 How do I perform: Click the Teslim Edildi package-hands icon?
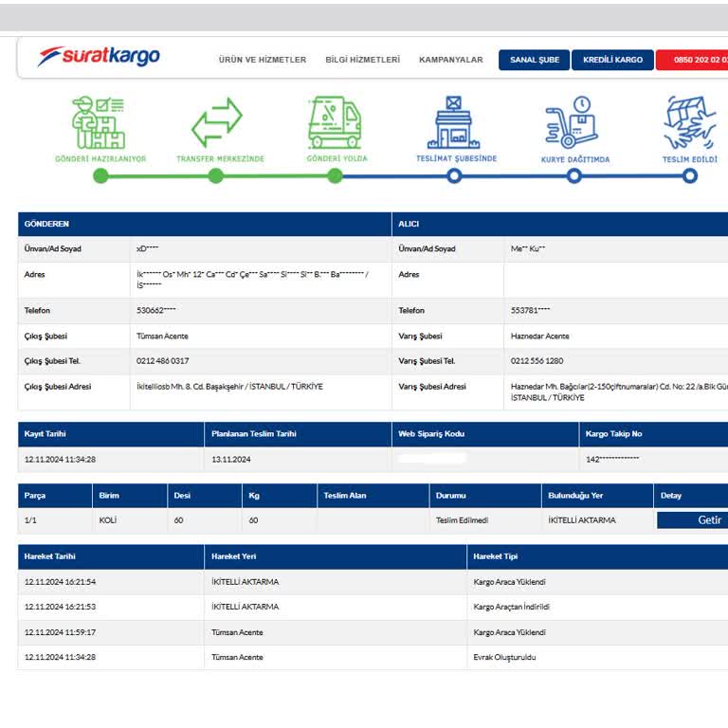point(689,122)
